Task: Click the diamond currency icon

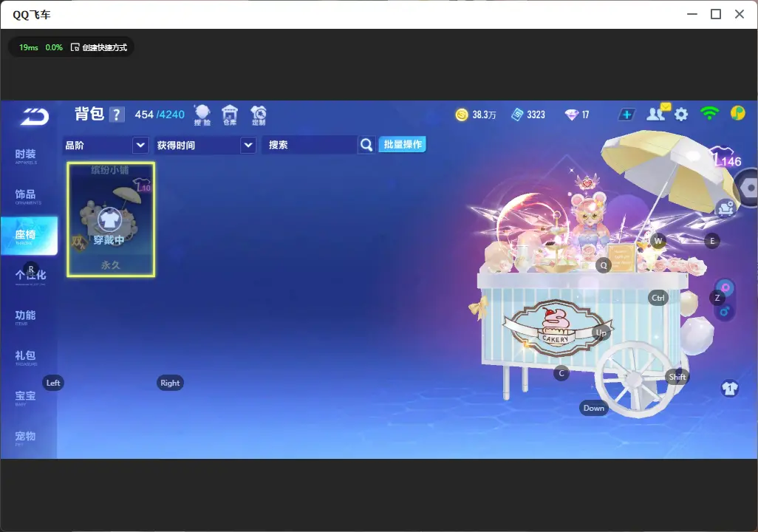Action: coord(571,115)
